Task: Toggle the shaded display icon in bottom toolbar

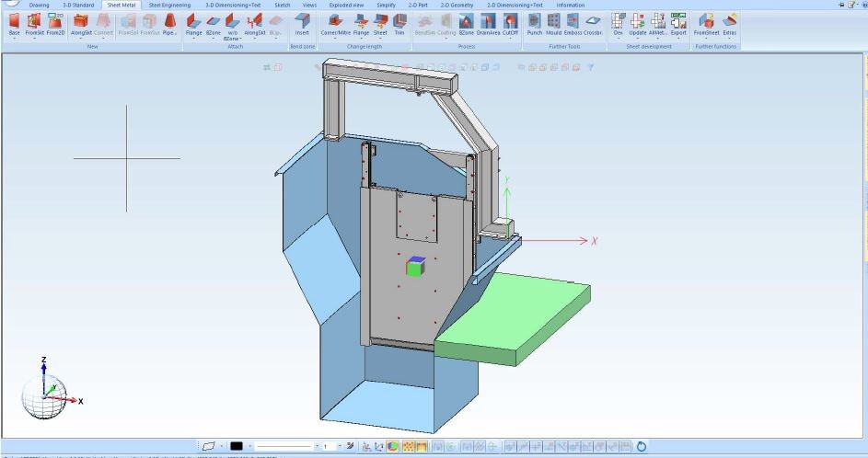Action: coord(393,446)
